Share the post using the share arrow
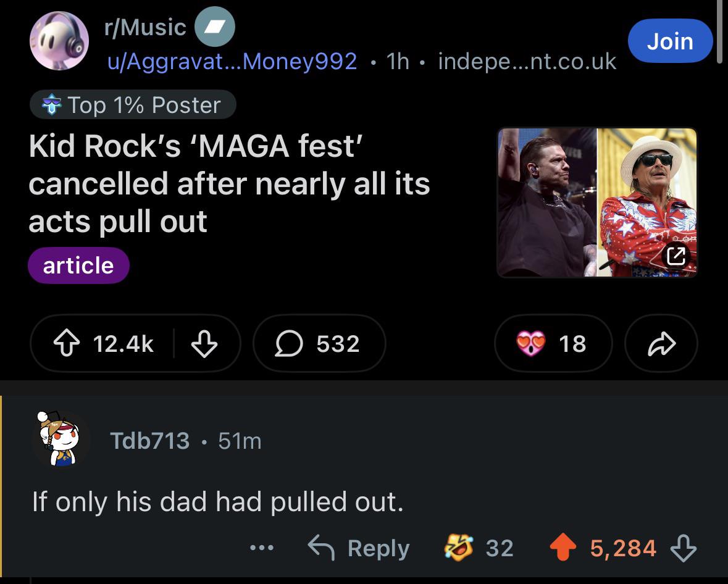Viewport: 728px width, 584px height. (x=661, y=343)
